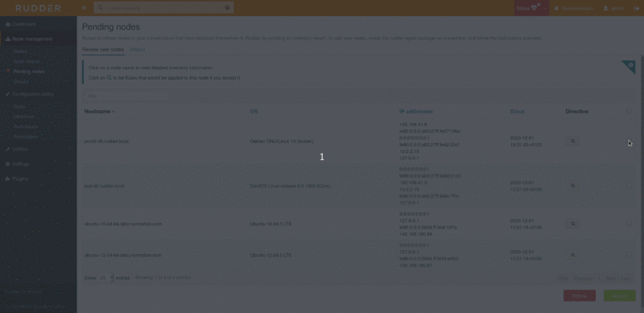Image resolution: width=644 pixels, height=313 pixels.
Task: Expand the Utilities sidebar section
Action: pyautogui.click(x=38, y=149)
